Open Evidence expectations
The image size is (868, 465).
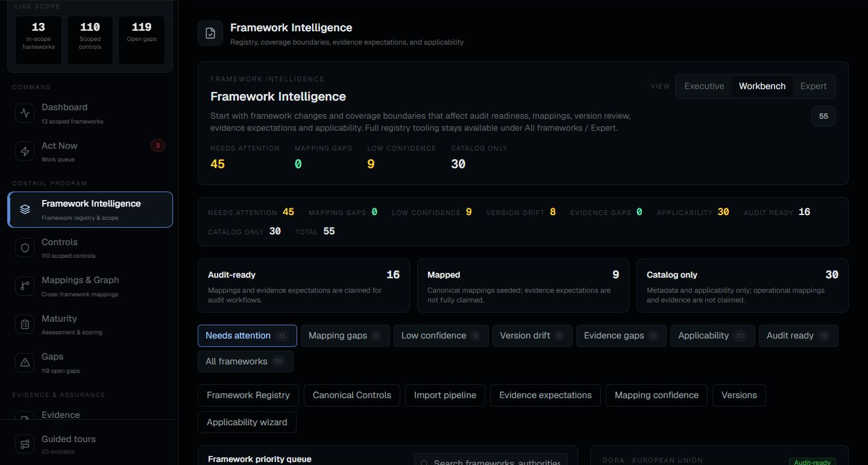point(546,395)
